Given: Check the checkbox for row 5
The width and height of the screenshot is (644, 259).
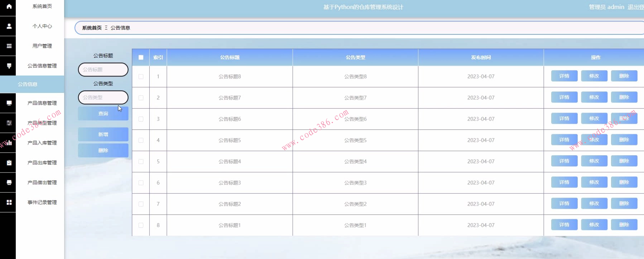Looking at the screenshot, I should pos(141,161).
